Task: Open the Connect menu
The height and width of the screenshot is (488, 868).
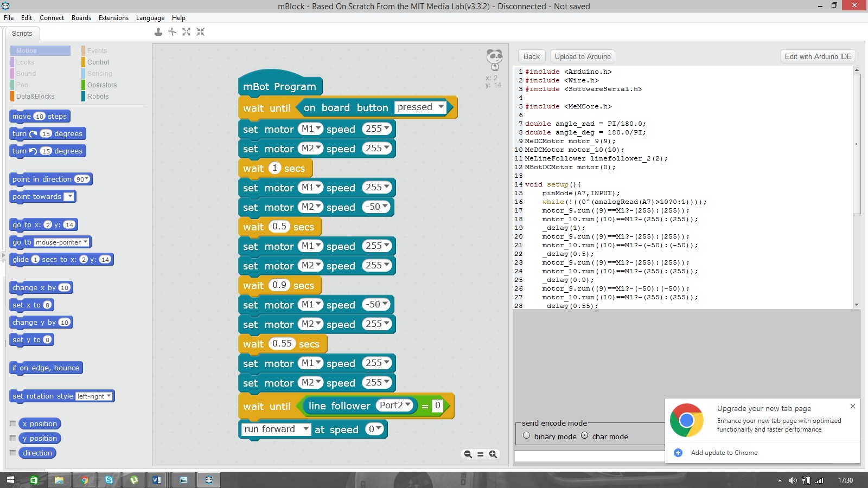Action: click(52, 18)
